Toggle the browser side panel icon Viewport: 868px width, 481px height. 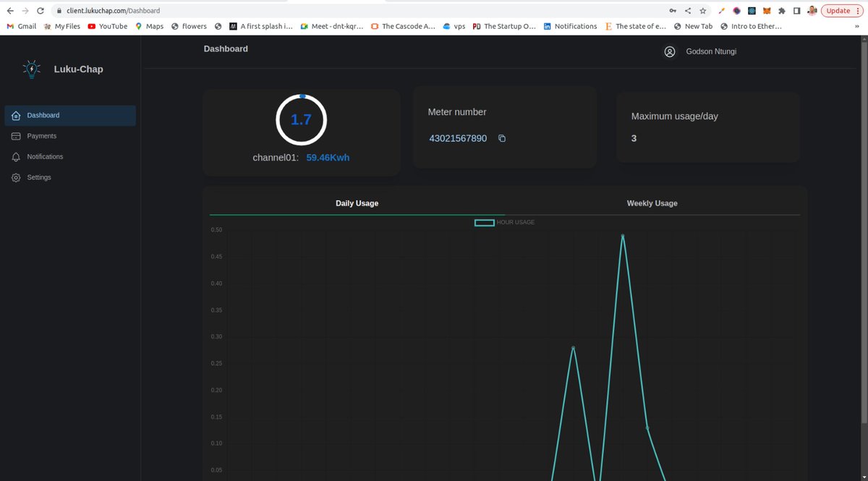[797, 11]
